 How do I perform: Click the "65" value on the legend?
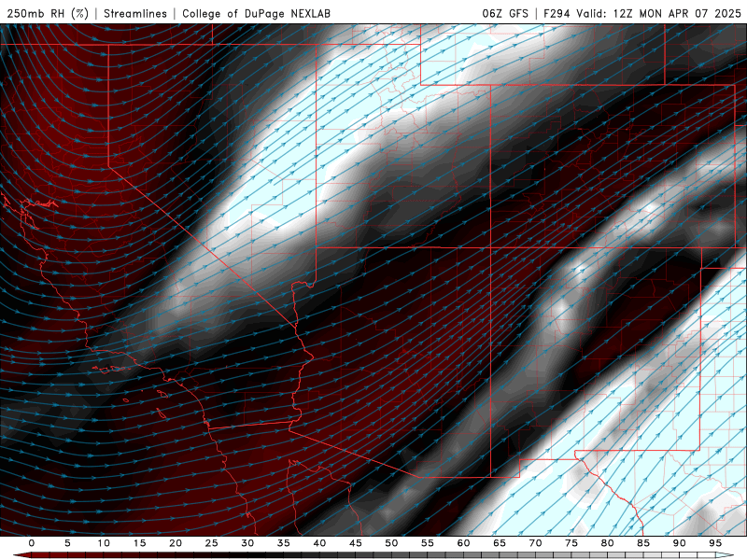(500, 543)
